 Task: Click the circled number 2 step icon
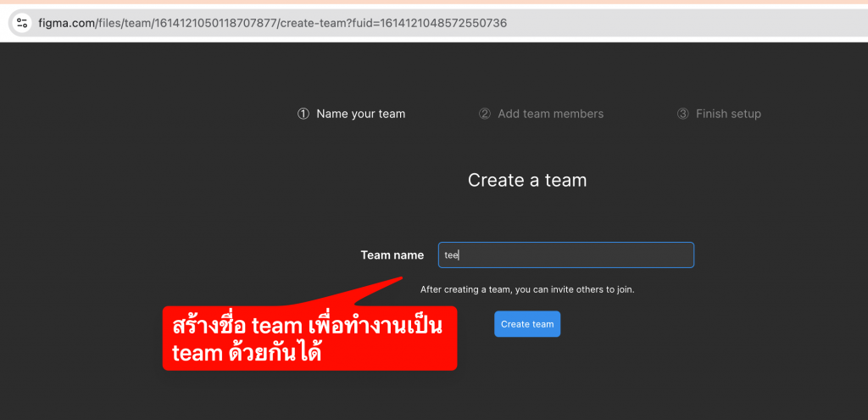(485, 114)
